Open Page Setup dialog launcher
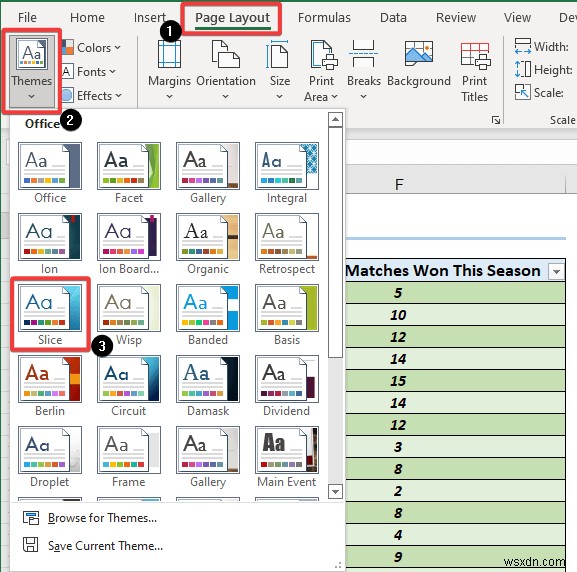Viewport: 577px width, 572px height. point(496,120)
